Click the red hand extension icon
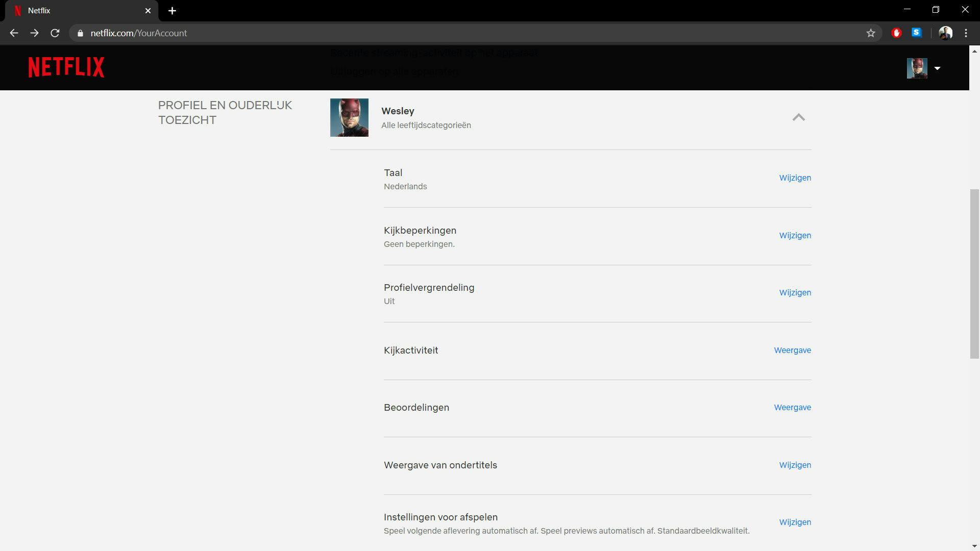 pyautogui.click(x=896, y=33)
